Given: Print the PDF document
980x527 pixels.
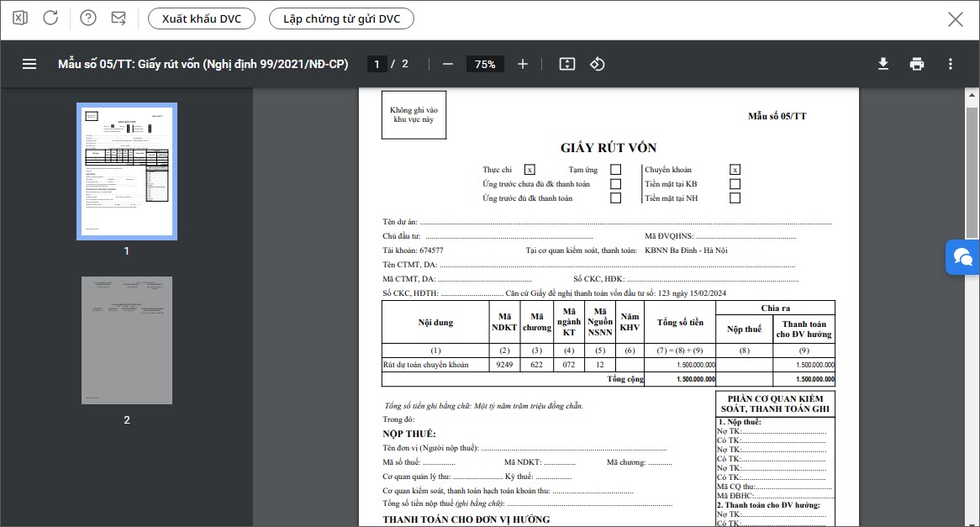Looking at the screenshot, I should (x=917, y=64).
